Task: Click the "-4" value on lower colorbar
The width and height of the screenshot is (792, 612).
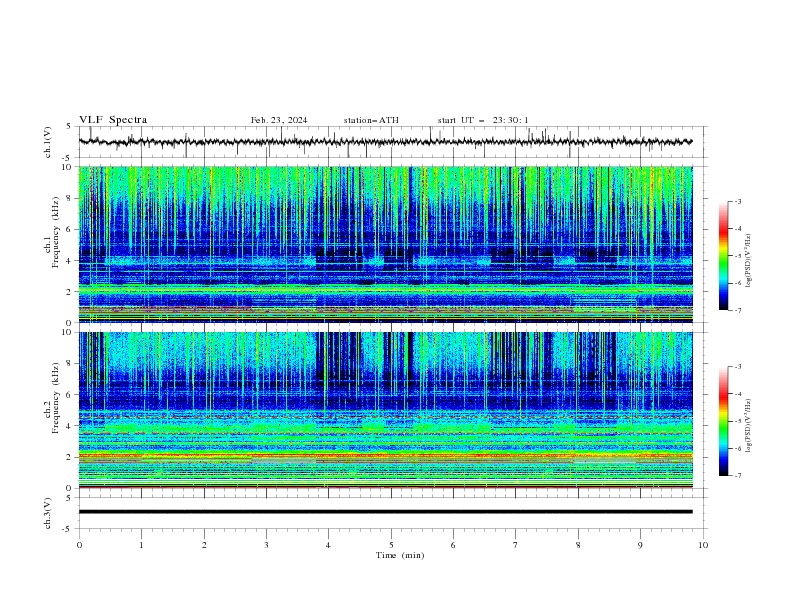Action: (737, 394)
